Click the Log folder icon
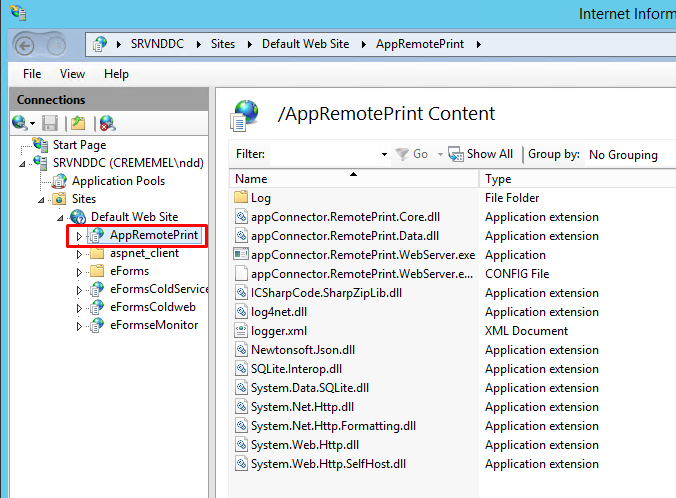 240,198
